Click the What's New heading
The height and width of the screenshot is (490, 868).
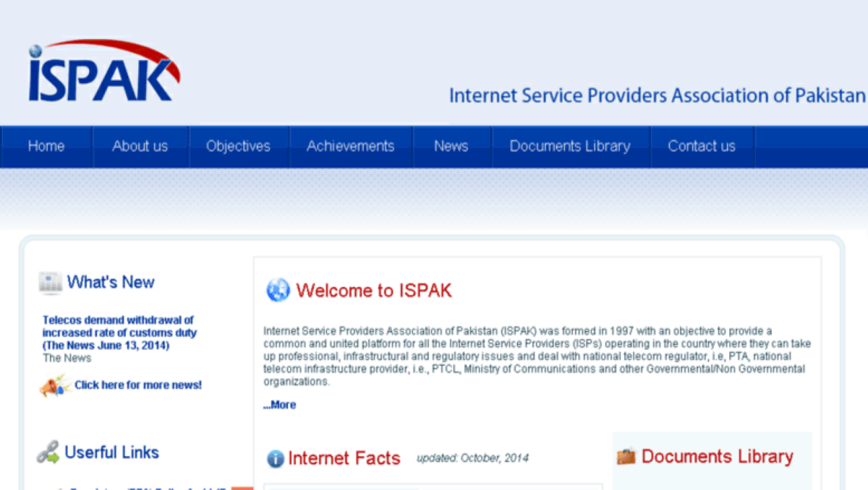pos(111,283)
